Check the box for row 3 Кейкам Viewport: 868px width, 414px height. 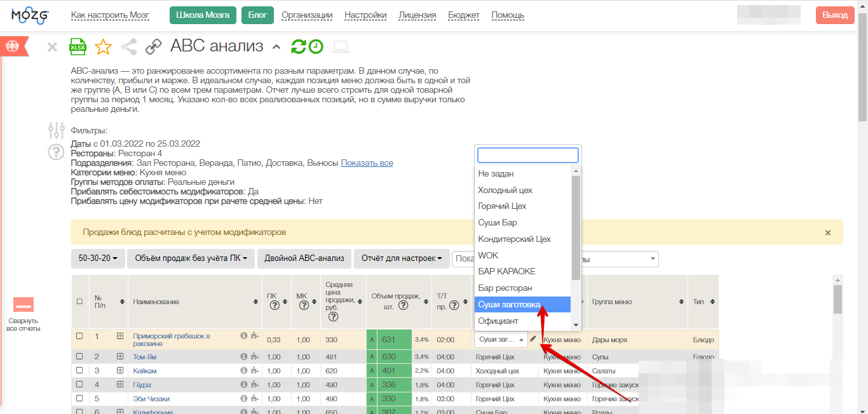[79, 370]
